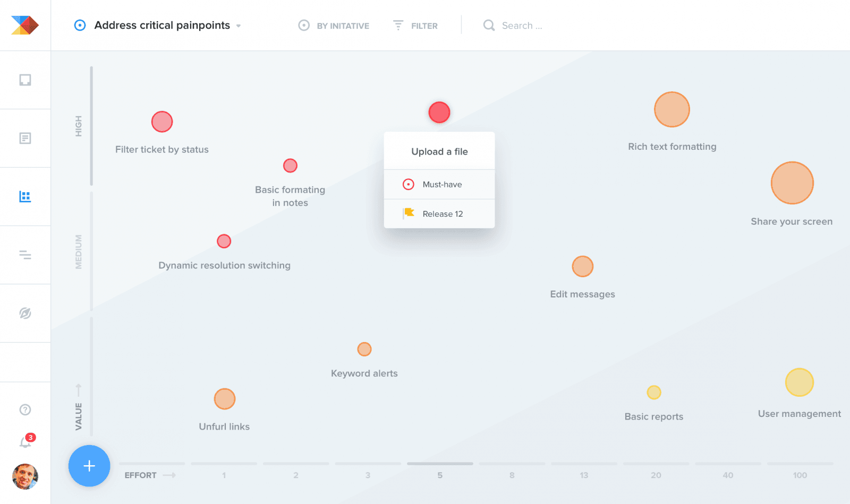Check notifications on the bell icon
This screenshot has width=850, height=504.
tap(24, 441)
